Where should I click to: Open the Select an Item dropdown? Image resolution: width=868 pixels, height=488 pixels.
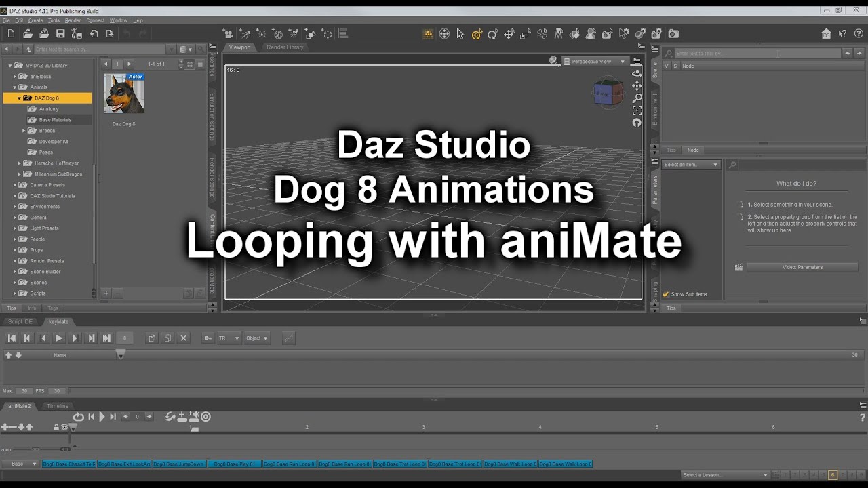click(691, 165)
